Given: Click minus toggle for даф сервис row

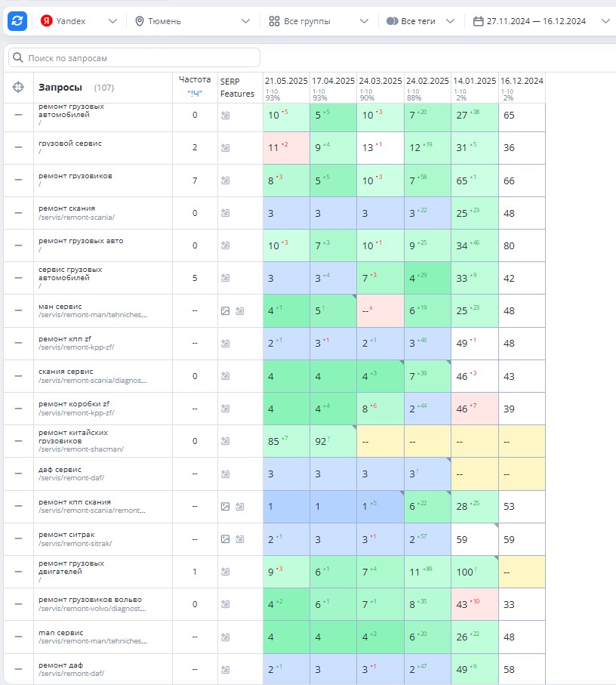Looking at the screenshot, I should tap(18, 474).
